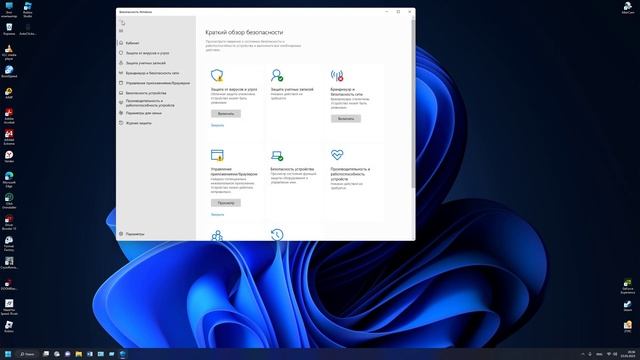The height and width of the screenshot is (360, 640).
Task: Open AIDA64 Extreme desktop shortcut
Action: coord(9,137)
